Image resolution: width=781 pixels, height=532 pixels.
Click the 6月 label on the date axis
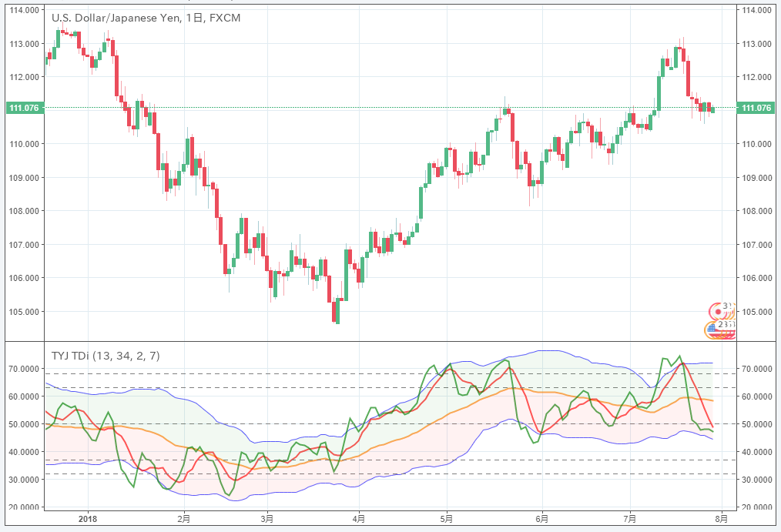(542, 519)
